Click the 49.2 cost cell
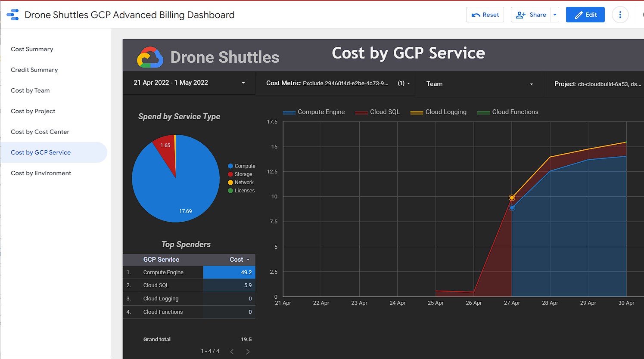Viewport: 644px width, 359px height. 229,272
